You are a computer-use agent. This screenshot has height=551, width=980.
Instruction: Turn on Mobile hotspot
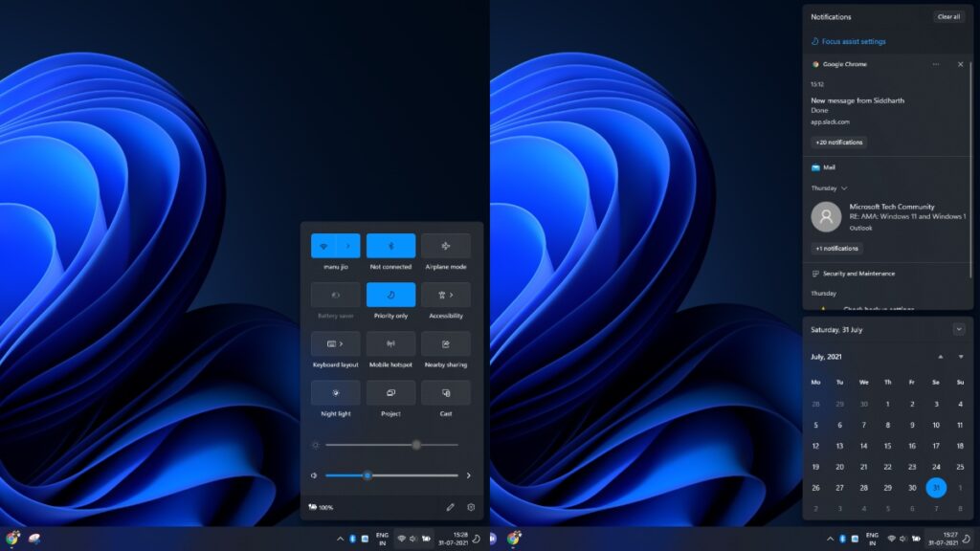(389, 343)
